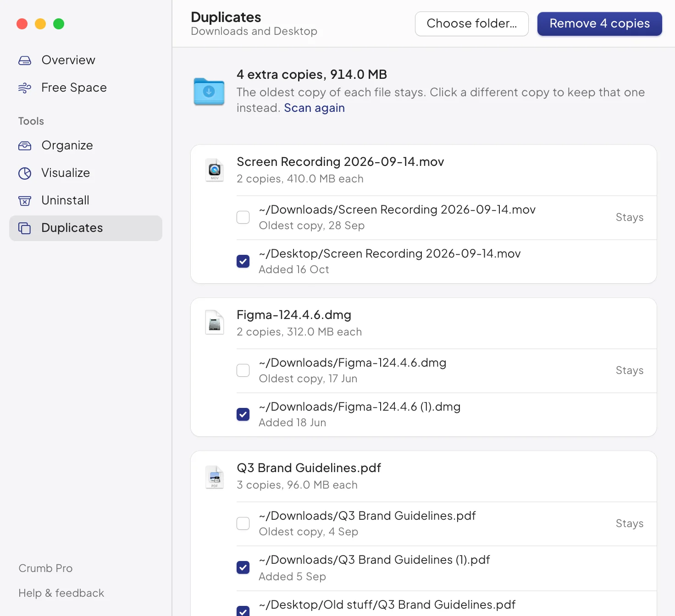Click the ~/Desktop/Old stuff/Q3 Brand Guidelines.pdf path
This screenshot has height=616, width=675.
[x=387, y=605]
